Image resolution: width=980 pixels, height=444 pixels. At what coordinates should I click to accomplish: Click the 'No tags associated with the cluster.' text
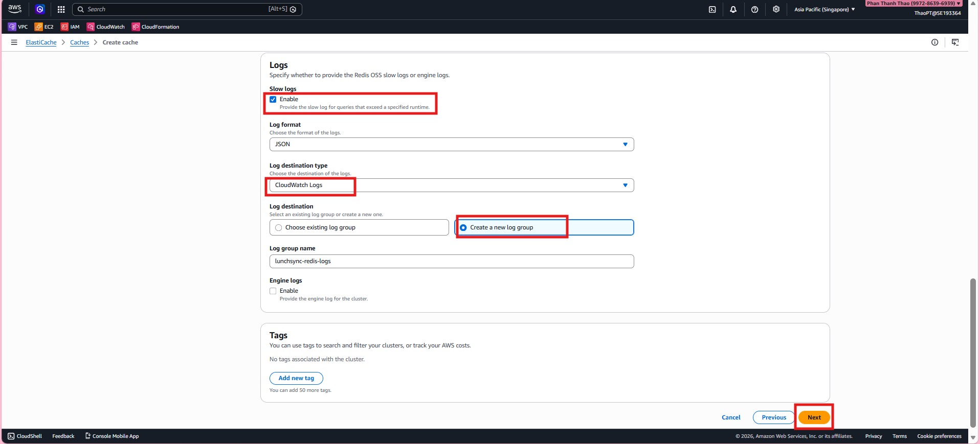point(317,359)
